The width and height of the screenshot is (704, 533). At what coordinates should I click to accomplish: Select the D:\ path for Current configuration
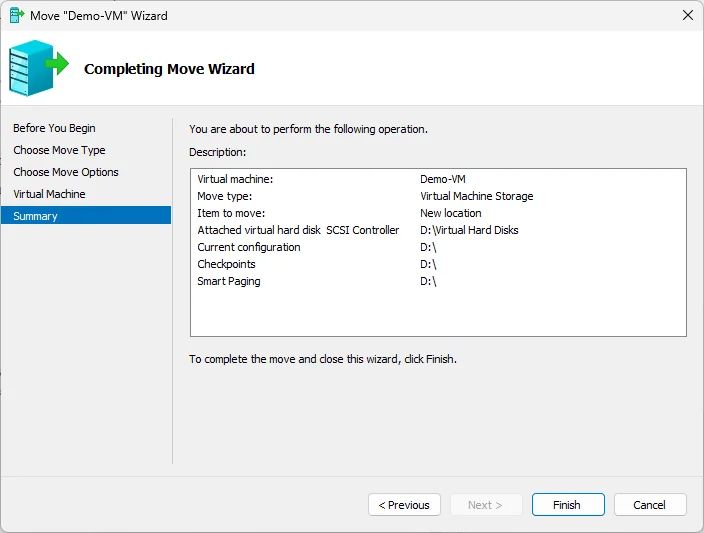tap(428, 247)
